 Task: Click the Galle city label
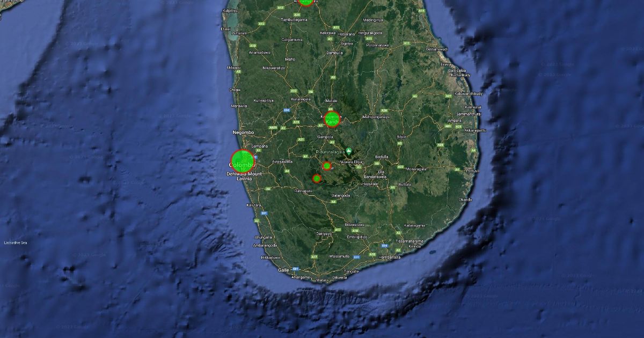click(283, 270)
